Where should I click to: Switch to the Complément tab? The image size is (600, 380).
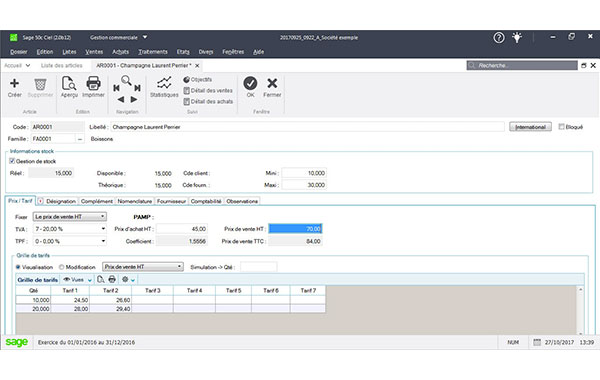(97, 201)
